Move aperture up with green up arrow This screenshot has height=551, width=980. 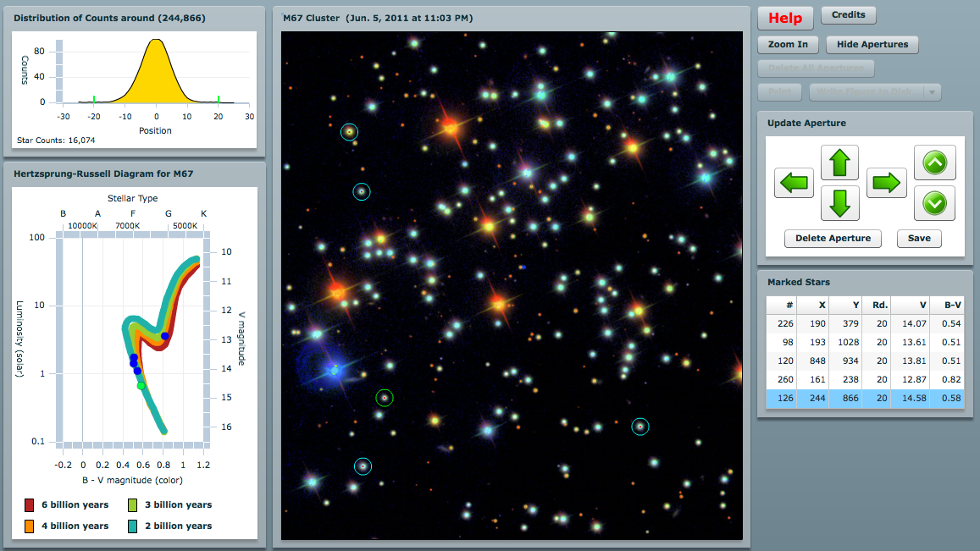click(x=839, y=163)
